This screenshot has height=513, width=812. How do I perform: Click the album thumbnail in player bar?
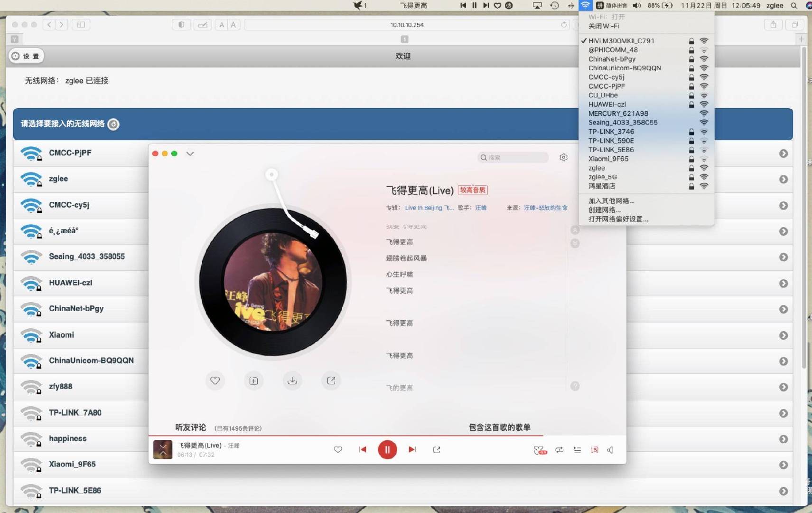point(163,450)
